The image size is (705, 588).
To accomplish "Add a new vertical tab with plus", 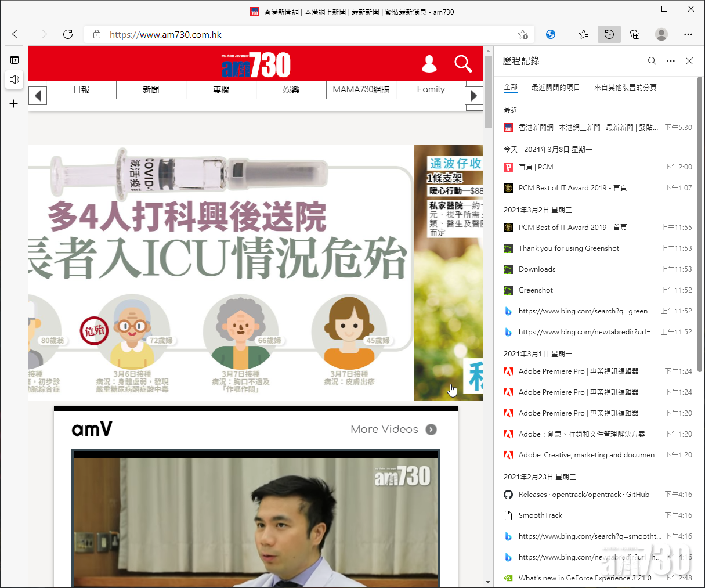I will (14, 104).
